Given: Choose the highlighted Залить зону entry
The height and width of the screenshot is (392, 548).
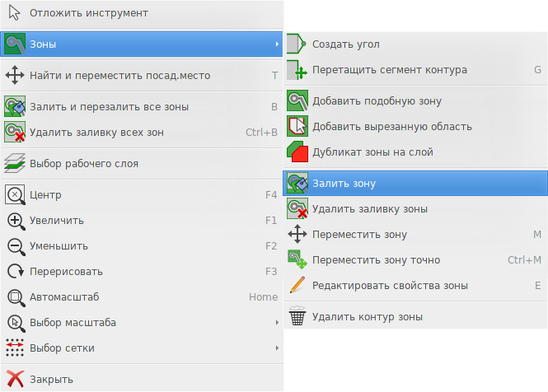Looking at the screenshot, I should tap(415, 183).
